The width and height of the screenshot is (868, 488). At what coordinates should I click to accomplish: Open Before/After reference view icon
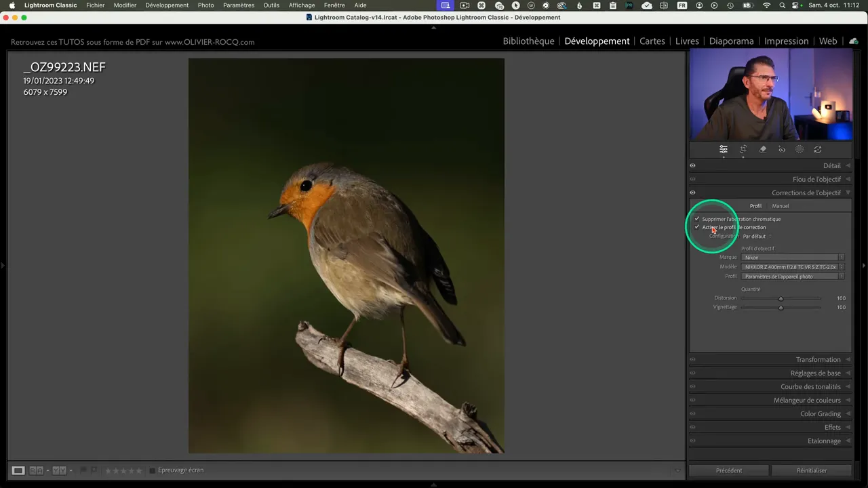[37, 470]
